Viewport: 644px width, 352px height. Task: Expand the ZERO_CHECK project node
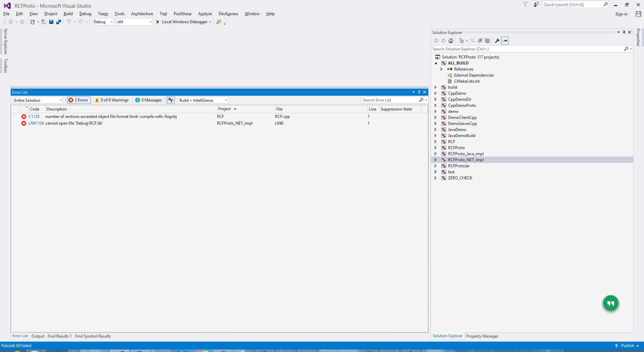(436, 178)
